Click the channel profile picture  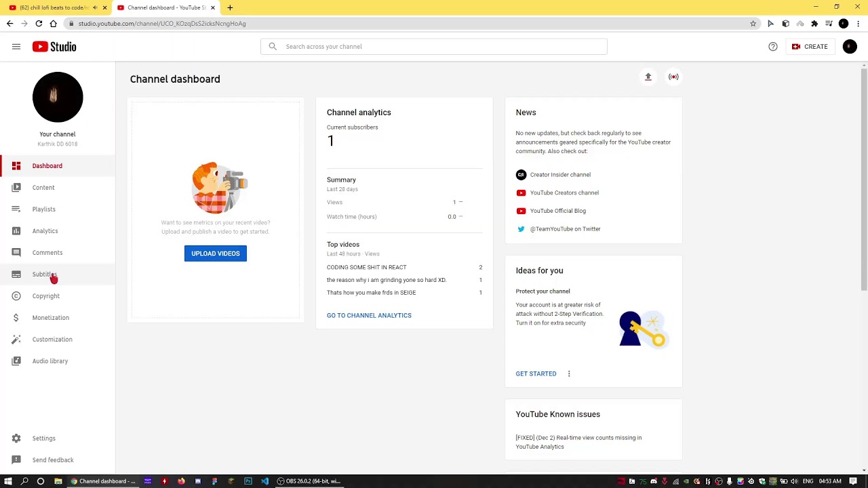click(58, 97)
